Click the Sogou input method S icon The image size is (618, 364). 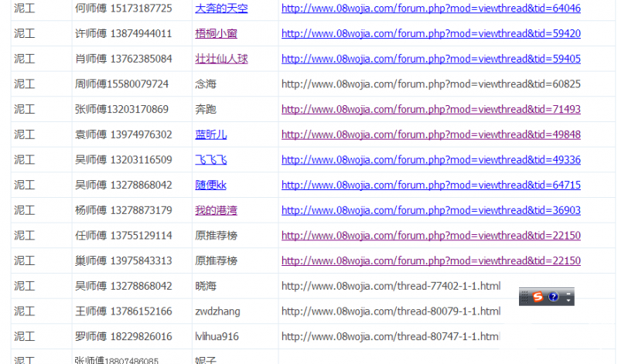coord(538,297)
